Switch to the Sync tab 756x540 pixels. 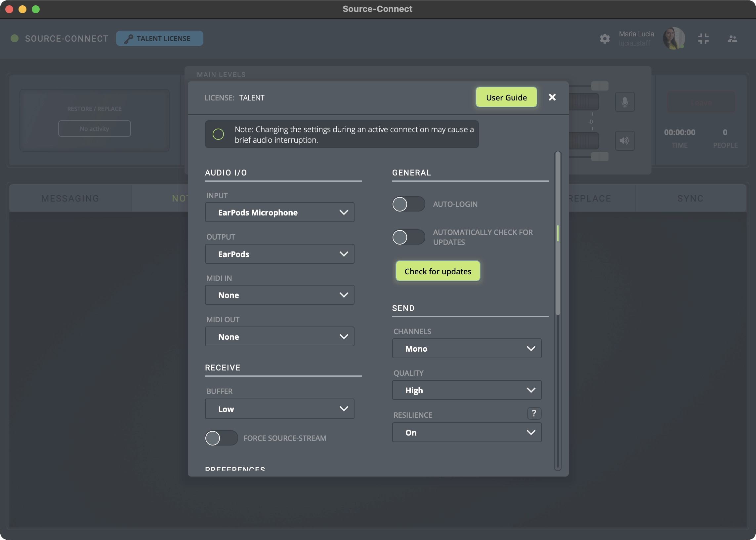click(x=691, y=198)
